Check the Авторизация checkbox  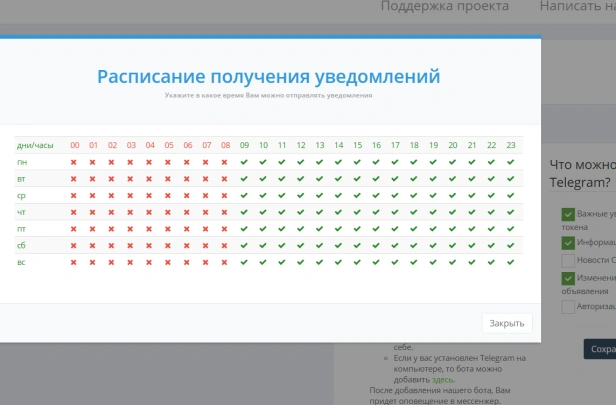tap(568, 307)
